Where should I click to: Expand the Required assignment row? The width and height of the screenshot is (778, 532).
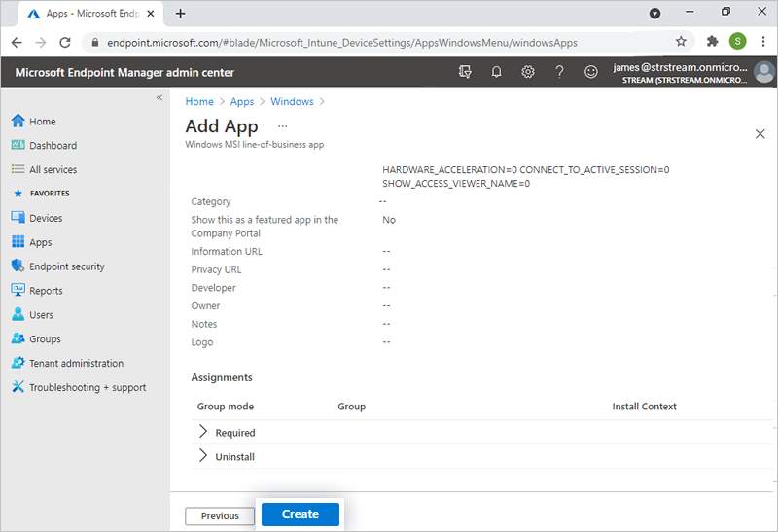coord(203,432)
